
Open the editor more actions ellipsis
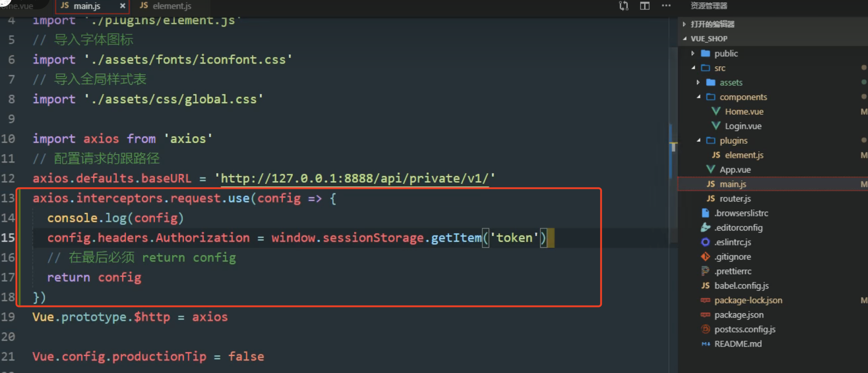coord(666,5)
